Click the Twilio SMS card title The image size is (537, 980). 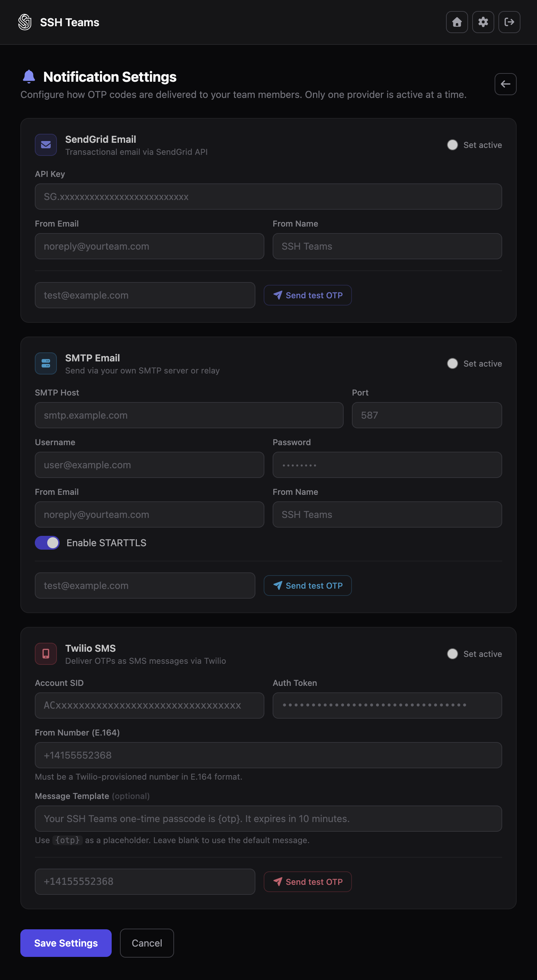91,648
